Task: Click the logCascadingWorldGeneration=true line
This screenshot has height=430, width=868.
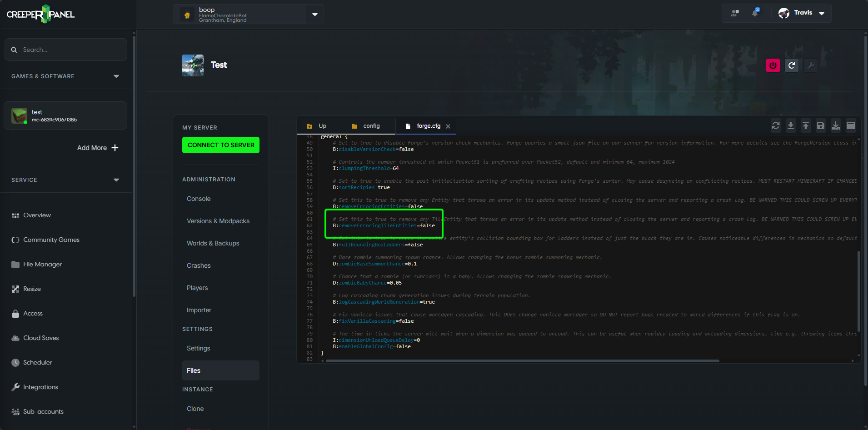Action: tap(384, 302)
